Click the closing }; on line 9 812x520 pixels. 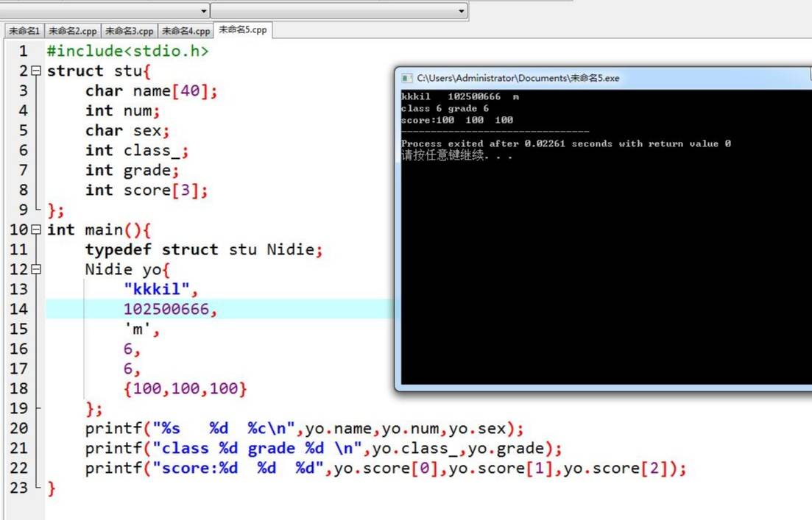click(x=56, y=210)
